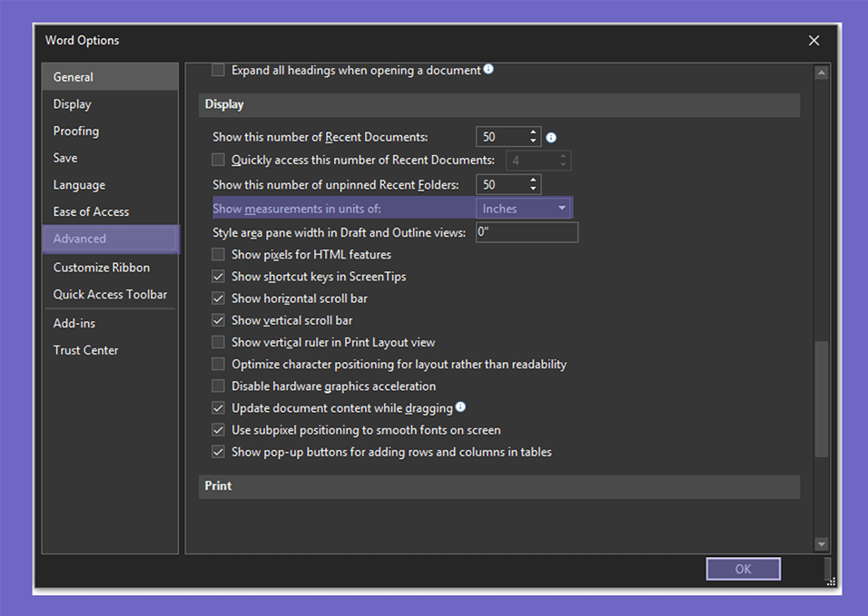Click info icon next to Expand all headings
The height and width of the screenshot is (616, 868).
coord(488,69)
